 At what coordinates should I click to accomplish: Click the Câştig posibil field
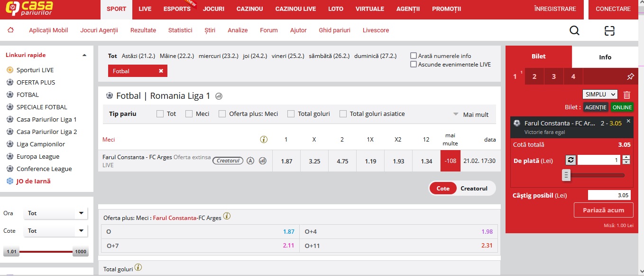tap(609, 195)
